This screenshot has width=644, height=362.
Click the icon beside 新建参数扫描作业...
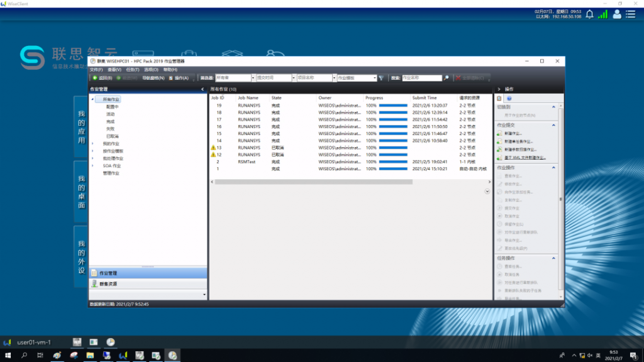[499, 150]
